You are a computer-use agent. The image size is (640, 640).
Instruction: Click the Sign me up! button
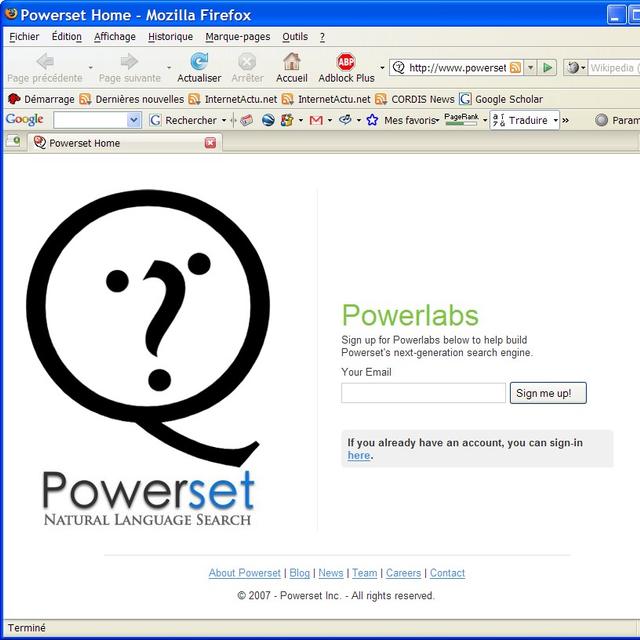pos(547,393)
